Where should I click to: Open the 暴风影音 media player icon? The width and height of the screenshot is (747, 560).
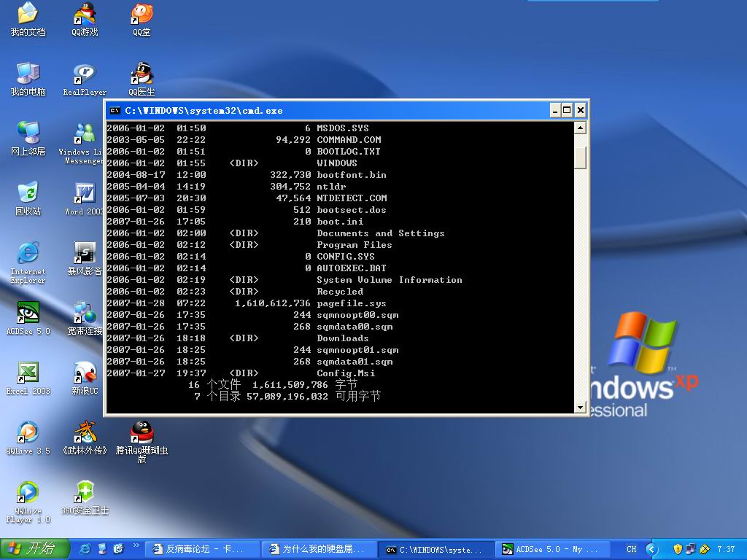[85, 254]
